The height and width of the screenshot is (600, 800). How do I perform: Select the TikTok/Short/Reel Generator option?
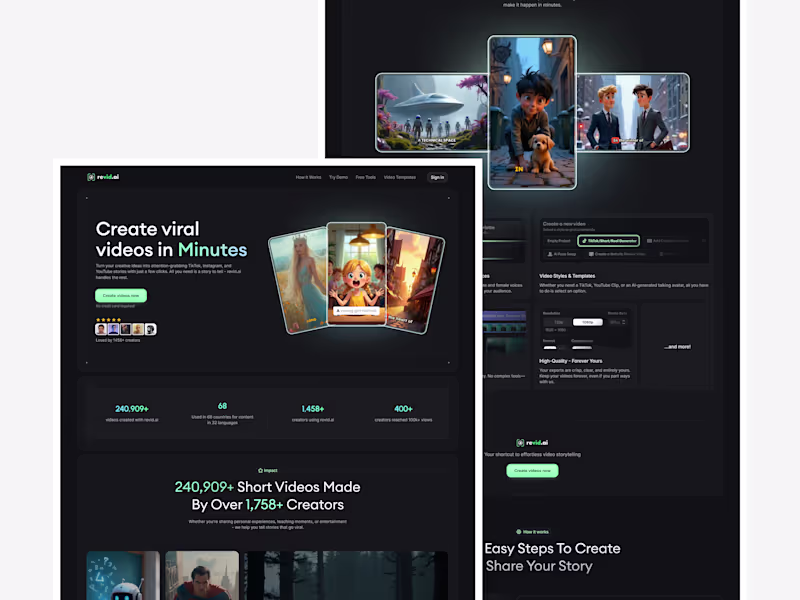click(608, 241)
